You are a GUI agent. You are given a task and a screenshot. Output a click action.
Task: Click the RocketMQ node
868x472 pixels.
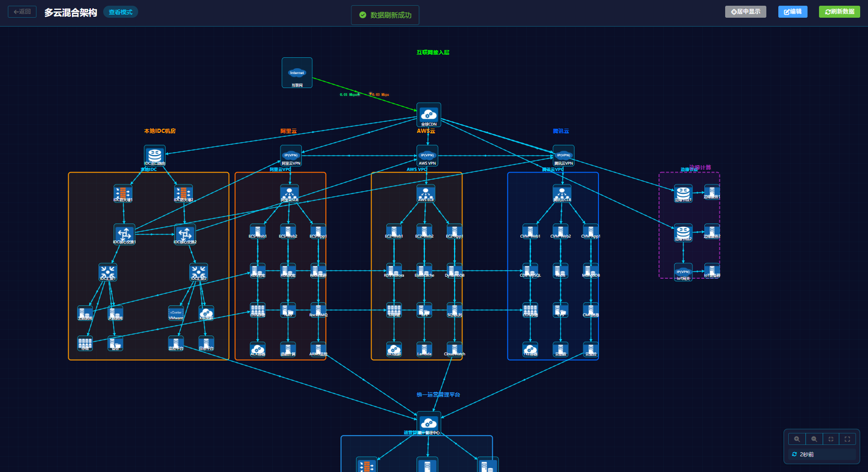click(x=318, y=310)
